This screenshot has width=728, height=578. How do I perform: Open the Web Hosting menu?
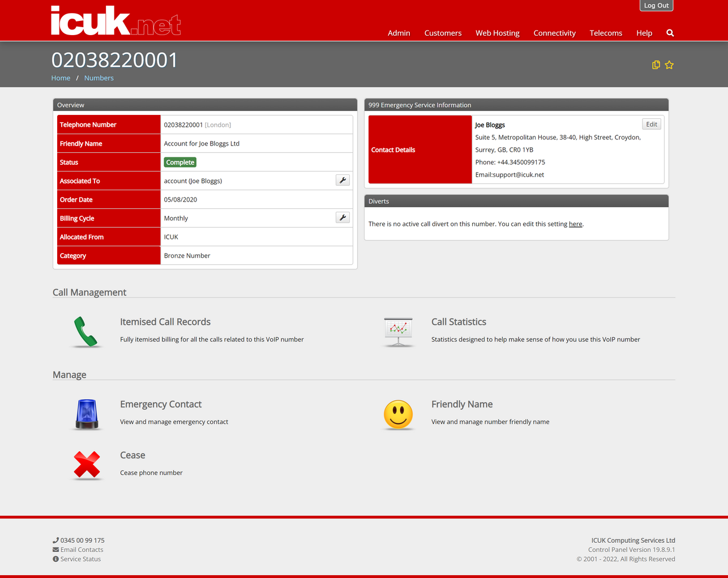(x=498, y=33)
